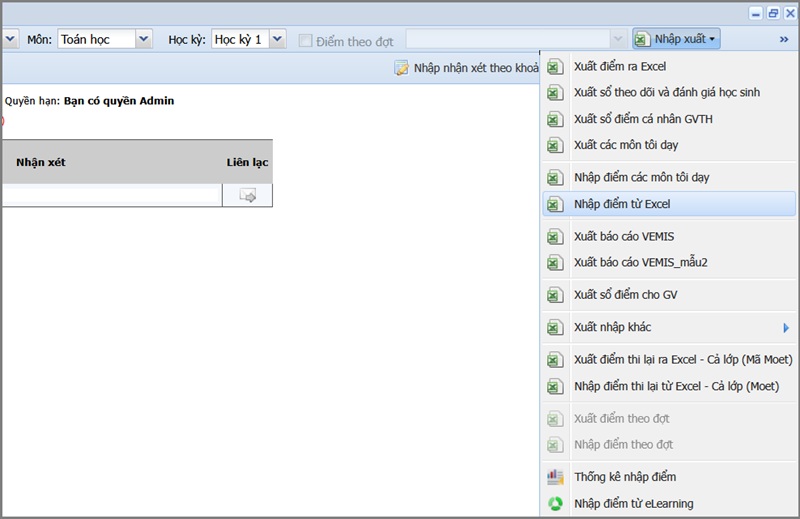
Task: Click chart icon for Thống kê nhập điểm
Action: (x=555, y=477)
